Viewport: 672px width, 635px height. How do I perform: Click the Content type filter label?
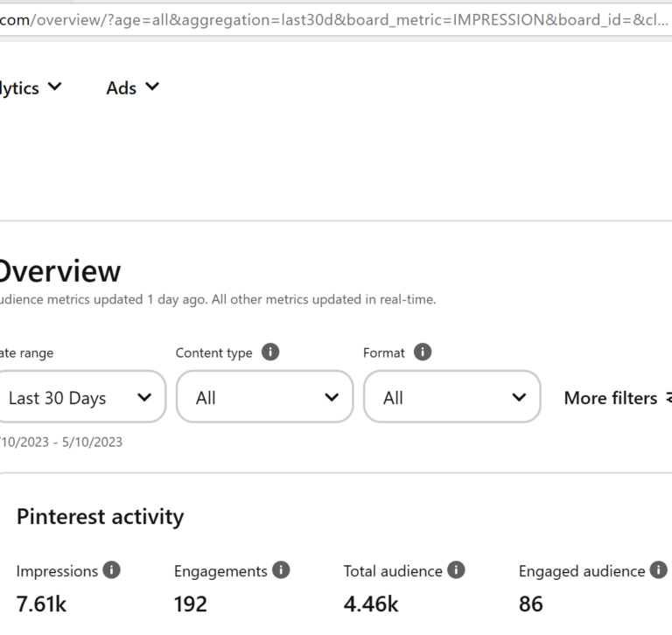[x=213, y=353]
